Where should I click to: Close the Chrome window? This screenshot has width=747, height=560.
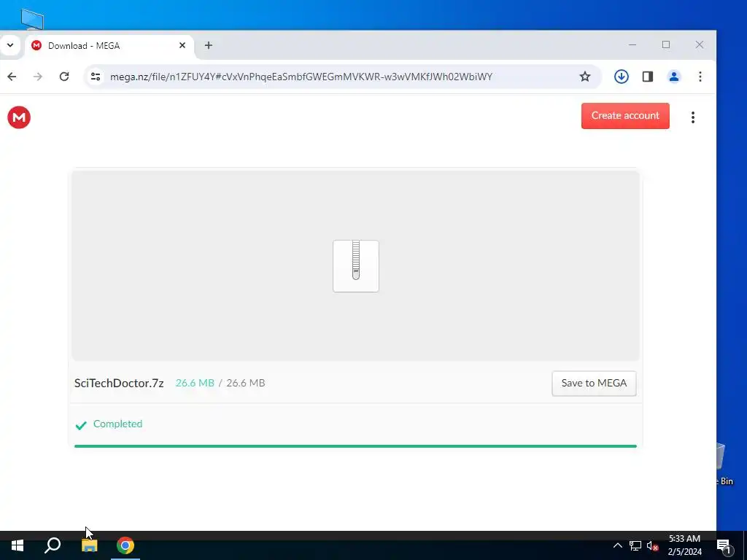[x=700, y=44]
